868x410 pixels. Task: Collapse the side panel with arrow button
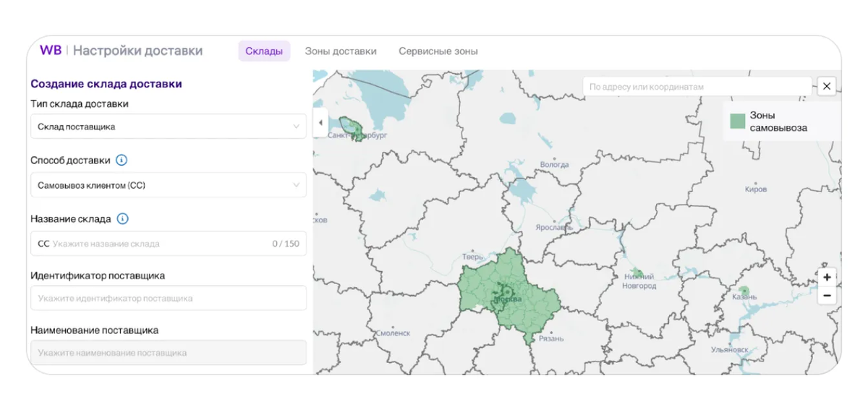[x=320, y=123]
